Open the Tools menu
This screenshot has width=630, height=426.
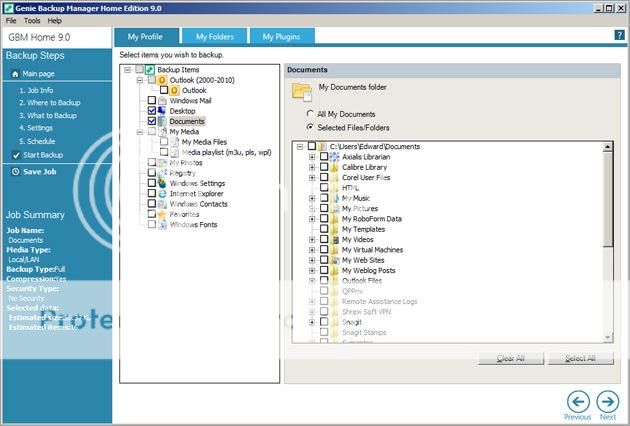[32, 20]
